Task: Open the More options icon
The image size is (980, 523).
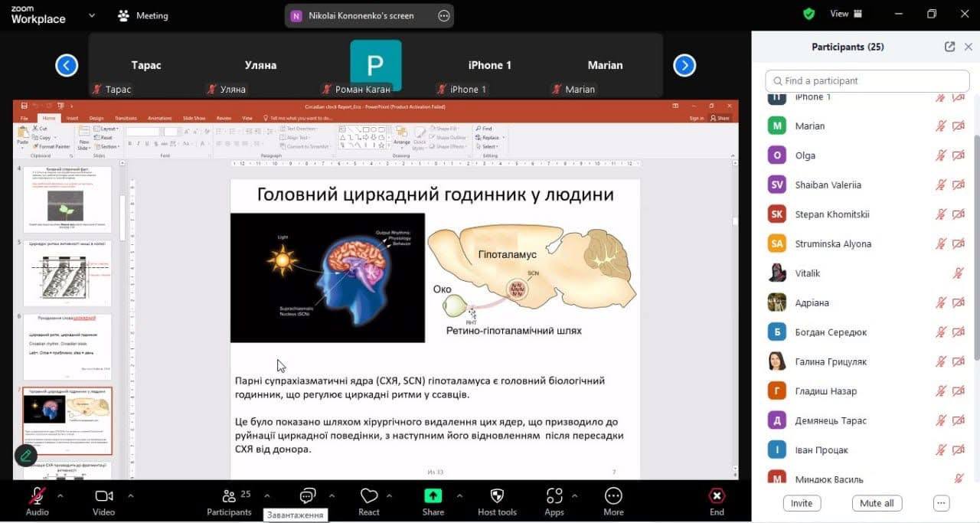Action: (x=613, y=496)
